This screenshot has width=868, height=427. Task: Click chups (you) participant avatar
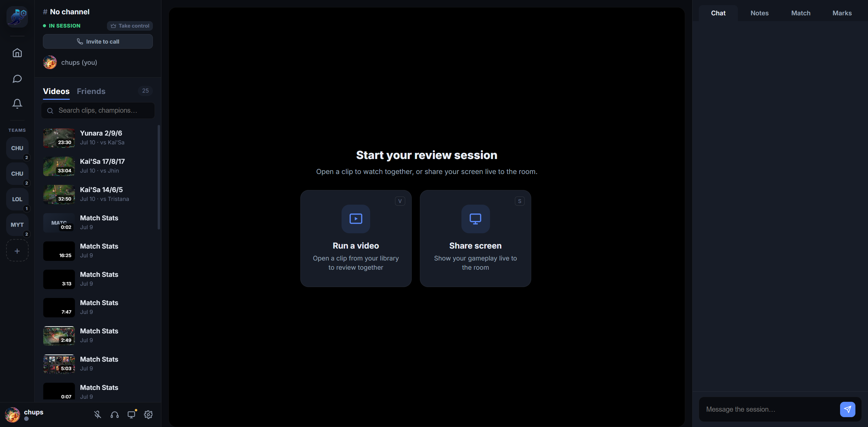(50, 62)
